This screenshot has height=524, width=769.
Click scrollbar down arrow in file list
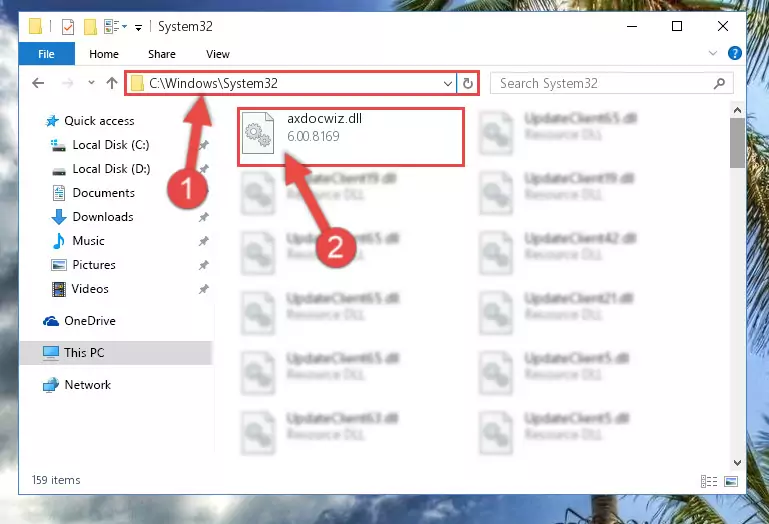click(737, 463)
